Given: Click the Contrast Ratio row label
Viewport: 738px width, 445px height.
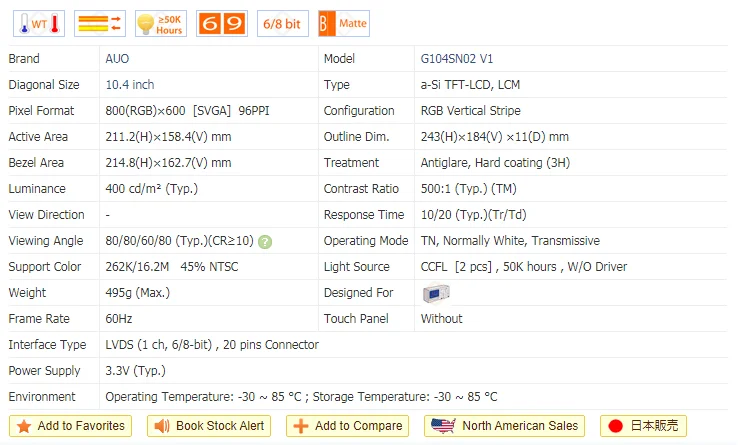Looking at the screenshot, I should pyautogui.click(x=361, y=189).
